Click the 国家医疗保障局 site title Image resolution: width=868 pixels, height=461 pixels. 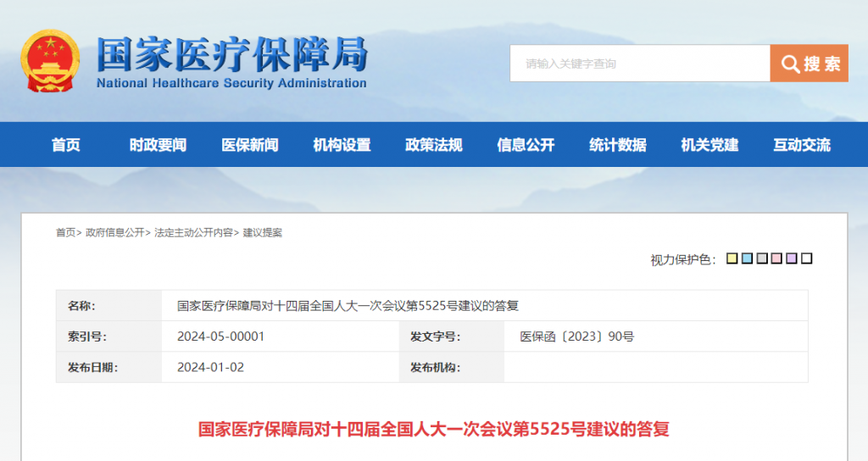tap(232, 54)
